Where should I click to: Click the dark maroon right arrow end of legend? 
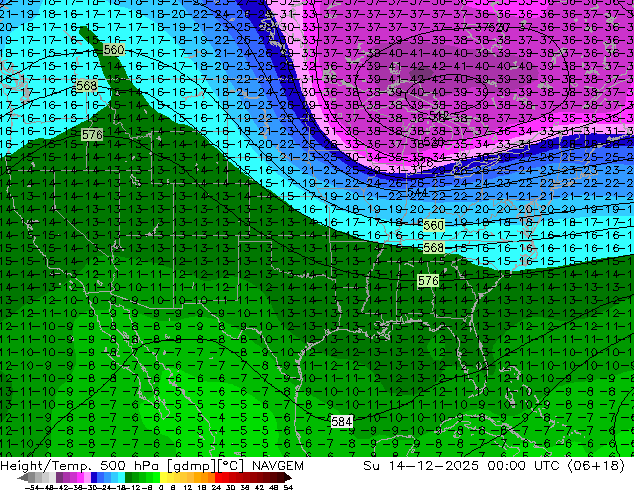(x=288, y=477)
